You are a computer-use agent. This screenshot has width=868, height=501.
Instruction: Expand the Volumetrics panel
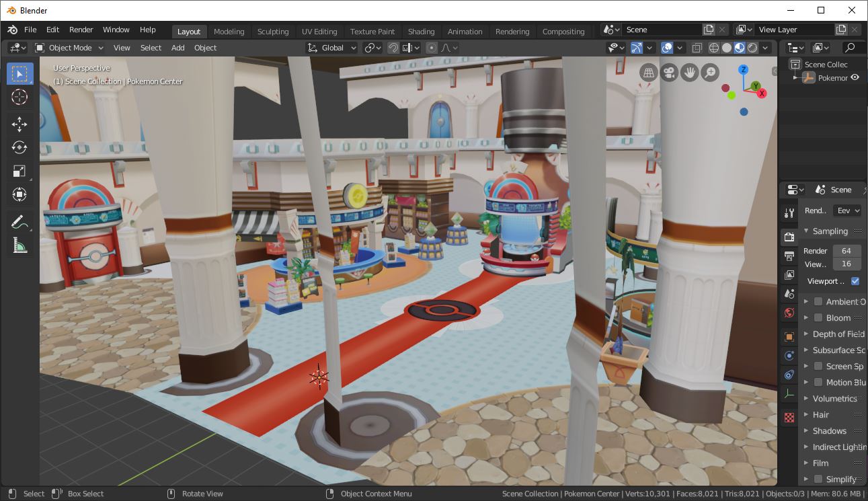pos(806,398)
